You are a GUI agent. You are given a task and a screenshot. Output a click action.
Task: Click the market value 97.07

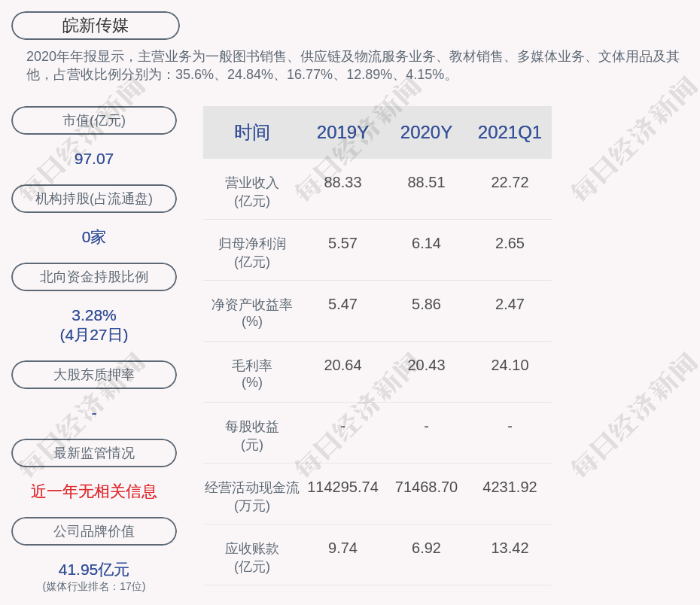coord(94,159)
